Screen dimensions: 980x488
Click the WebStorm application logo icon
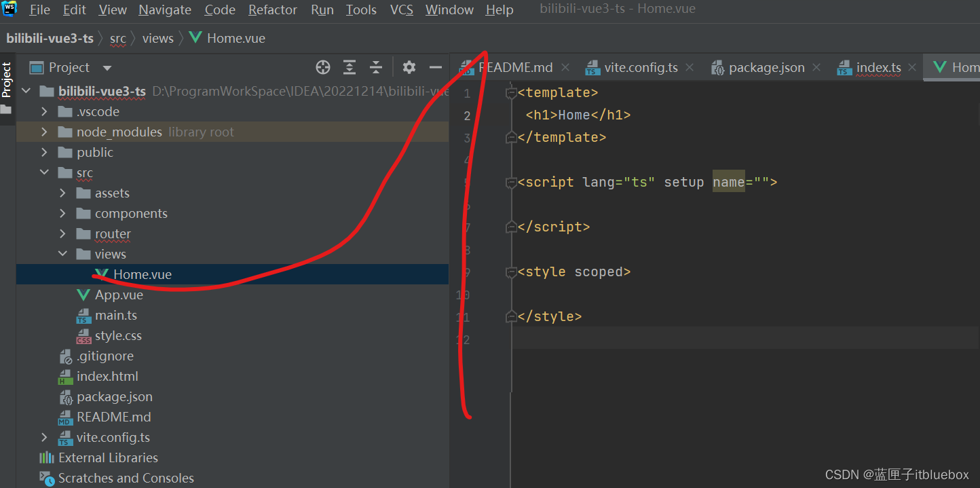(x=10, y=8)
